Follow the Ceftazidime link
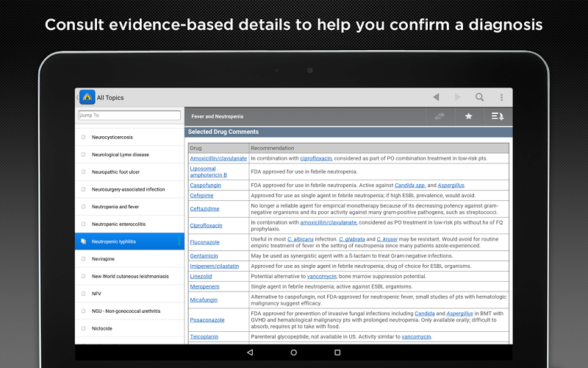588x368 pixels. tap(204, 209)
